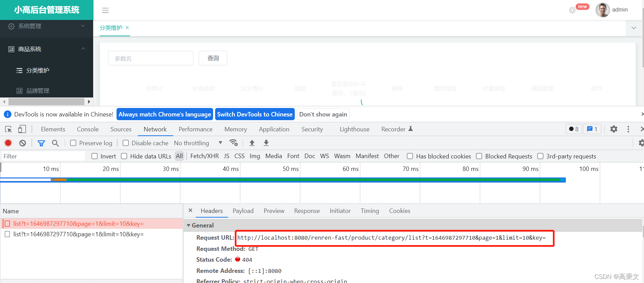Check Has blocked cookies

pyautogui.click(x=410, y=156)
